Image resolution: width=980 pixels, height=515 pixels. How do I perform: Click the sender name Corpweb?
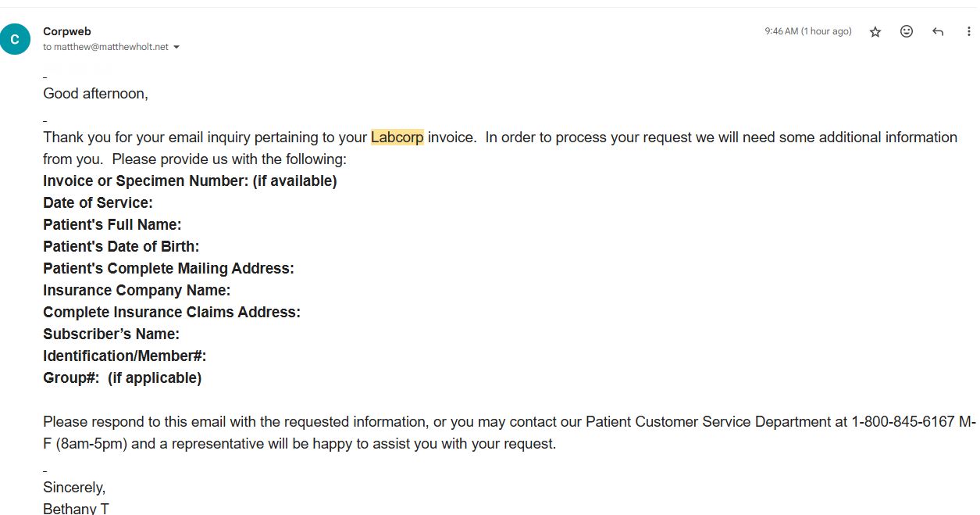(67, 31)
